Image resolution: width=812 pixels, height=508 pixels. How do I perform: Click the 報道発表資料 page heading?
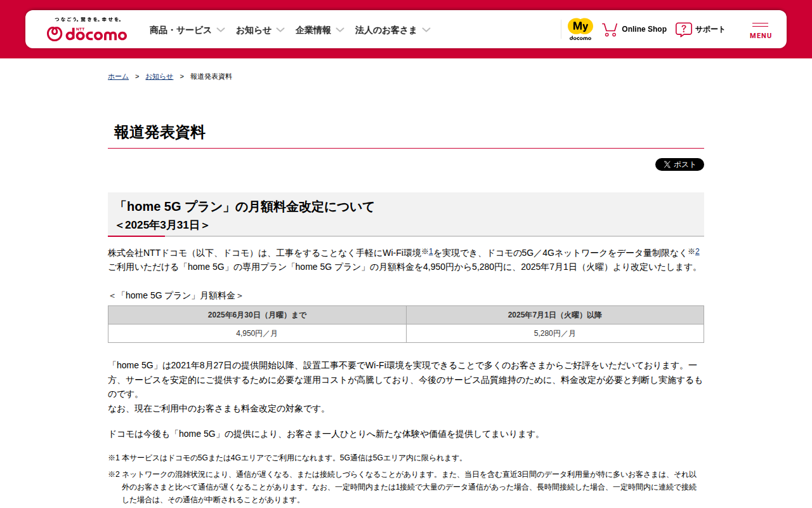pos(160,132)
